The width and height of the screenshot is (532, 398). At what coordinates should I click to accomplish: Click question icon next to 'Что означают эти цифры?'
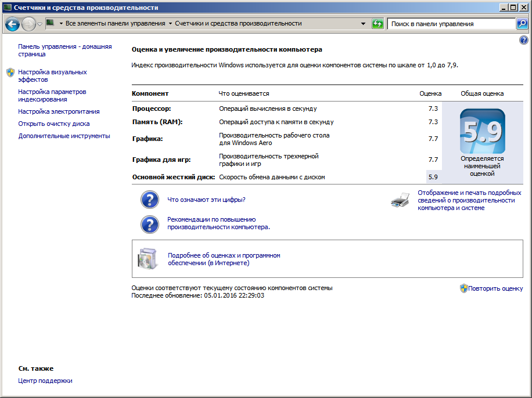pyautogui.click(x=150, y=200)
